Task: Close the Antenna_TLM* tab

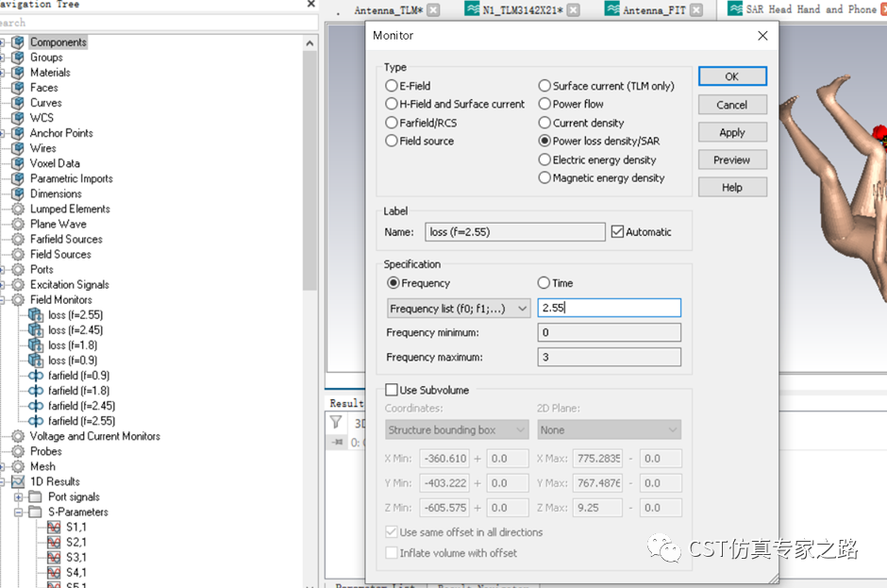Action: (433, 10)
